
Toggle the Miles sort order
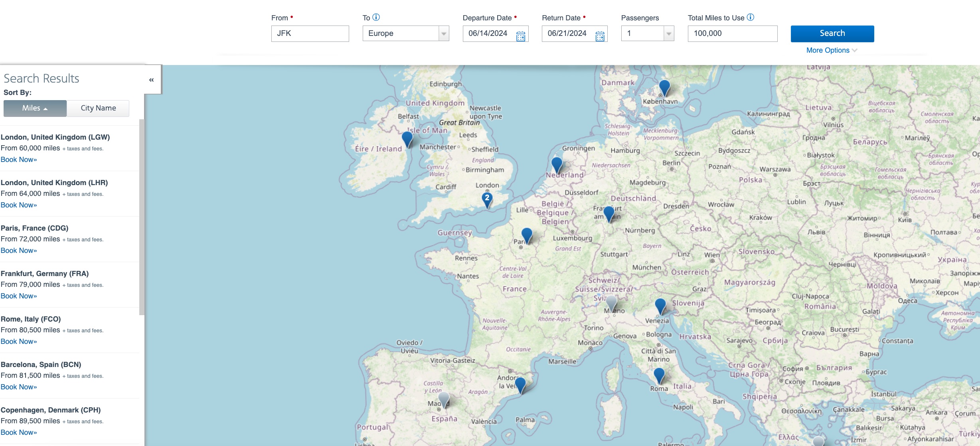coord(35,108)
